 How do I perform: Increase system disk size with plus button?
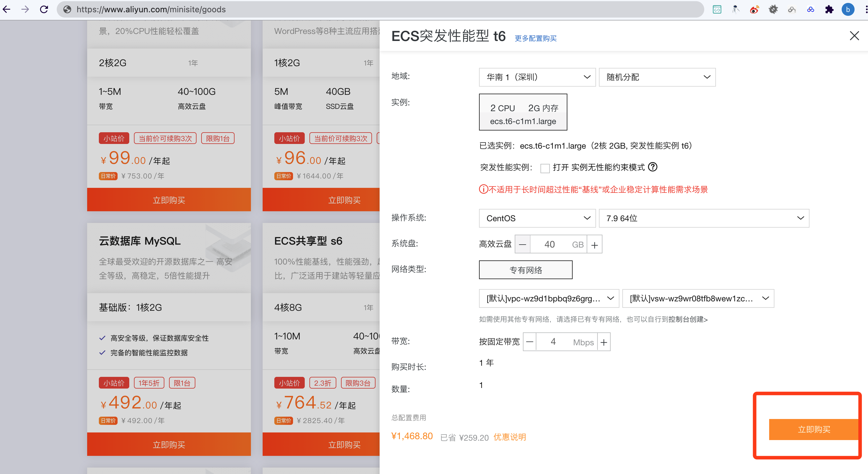(594, 244)
